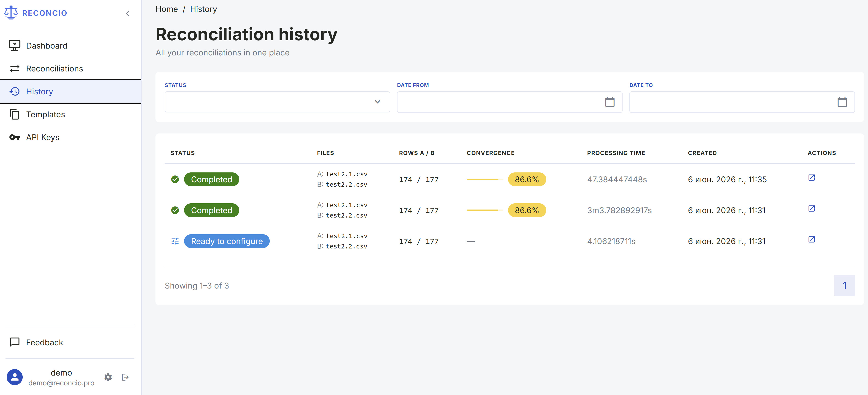
Task: Click the History breadcrumb
Action: [x=204, y=9]
